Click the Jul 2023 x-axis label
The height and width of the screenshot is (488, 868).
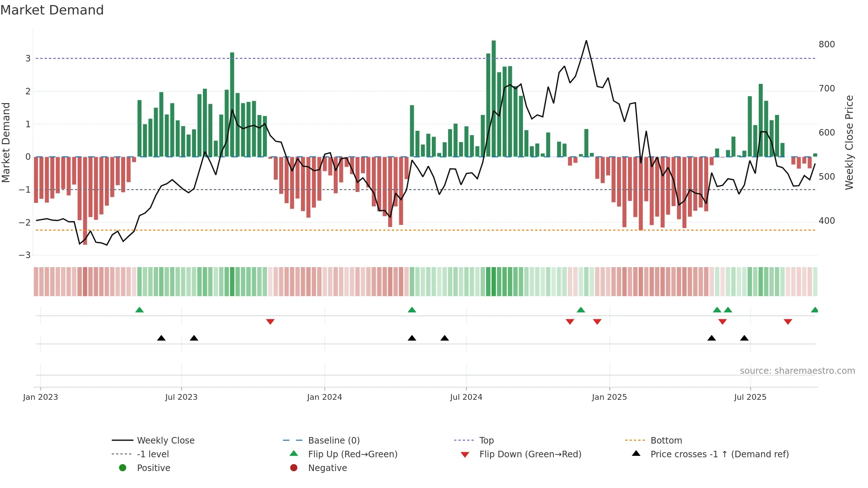click(181, 397)
